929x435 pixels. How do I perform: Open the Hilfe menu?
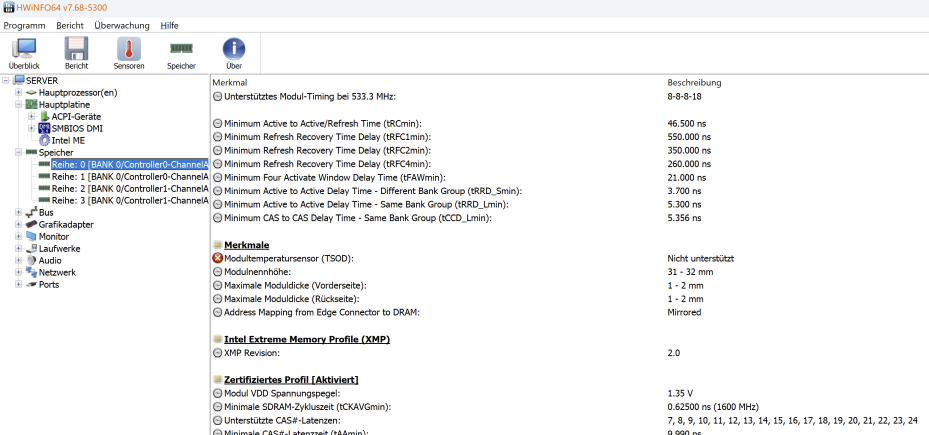click(169, 25)
